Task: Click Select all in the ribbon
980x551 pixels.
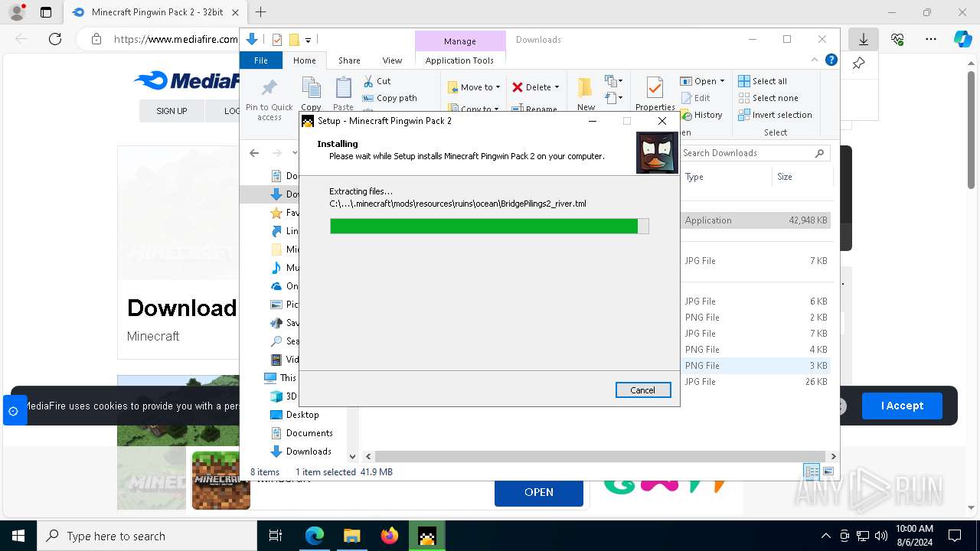Action: (x=763, y=81)
